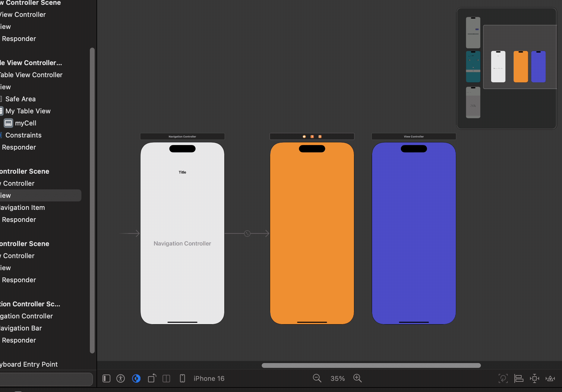Select the Navigation Controller scene title bar

(182, 137)
